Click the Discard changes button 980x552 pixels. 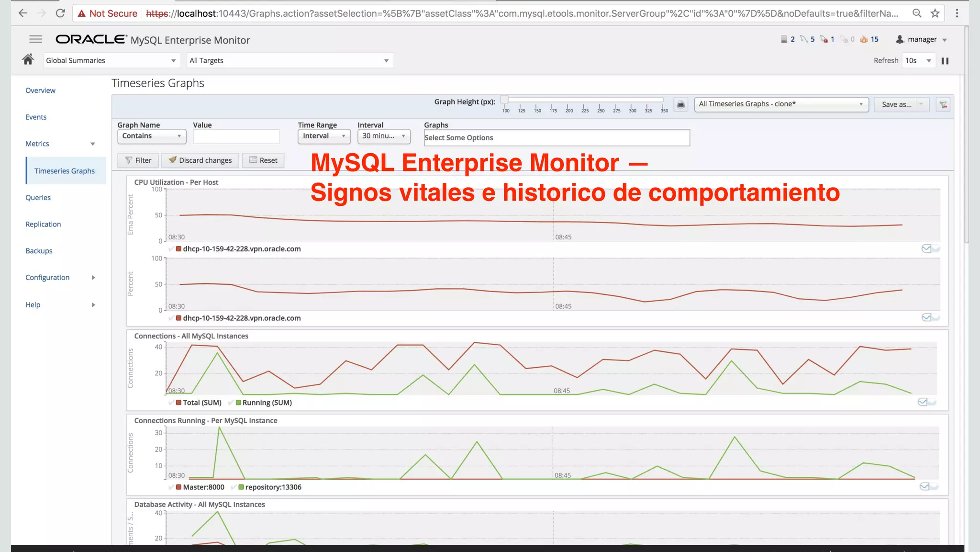click(x=200, y=160)
